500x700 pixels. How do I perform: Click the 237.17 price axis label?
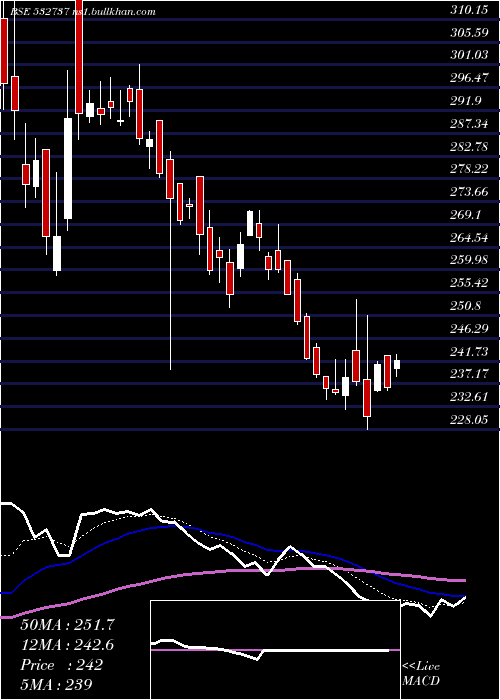(x=469, y=374)
